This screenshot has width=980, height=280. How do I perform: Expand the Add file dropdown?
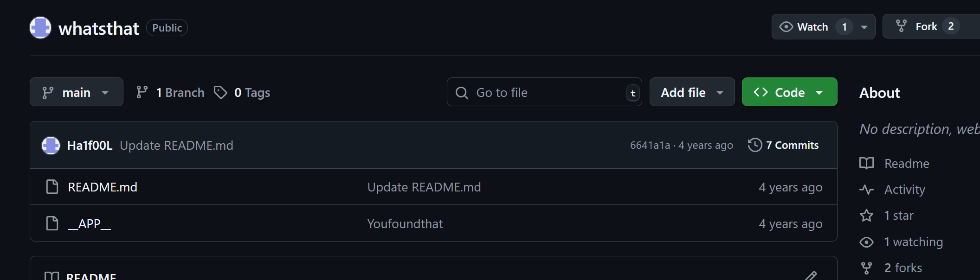[692, 92]
